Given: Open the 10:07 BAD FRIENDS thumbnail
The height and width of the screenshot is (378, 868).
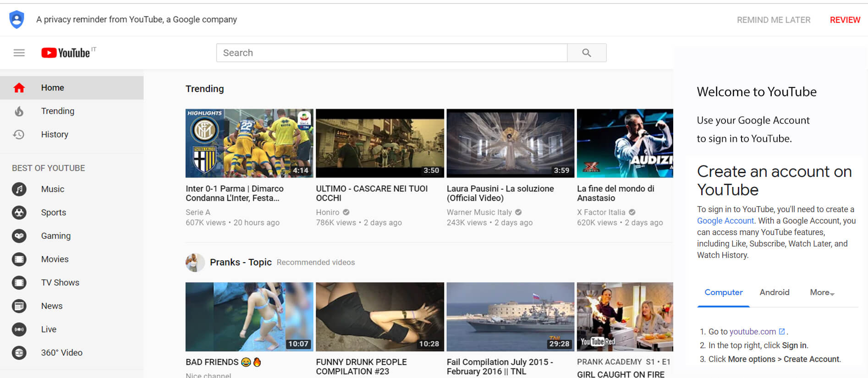Looking at the screenshot, I should (x=249, y=317).
